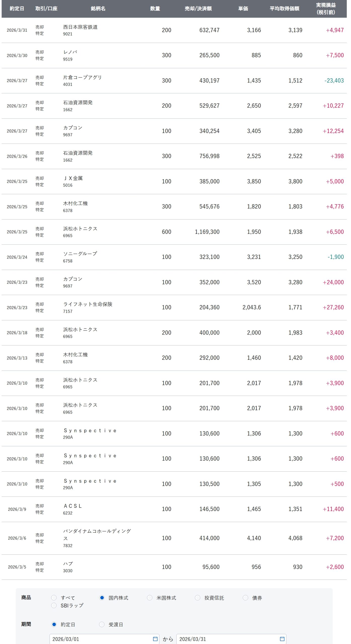This screenshot has height=644, width=351.
Task: Open calendar picker for start date 2026/03/01
Action: pos(155,639)
